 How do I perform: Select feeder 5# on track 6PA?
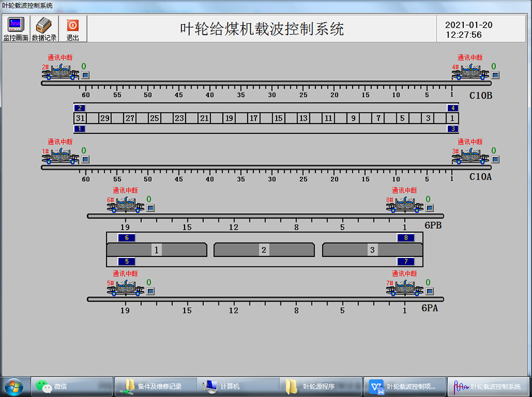pos(126,288)
